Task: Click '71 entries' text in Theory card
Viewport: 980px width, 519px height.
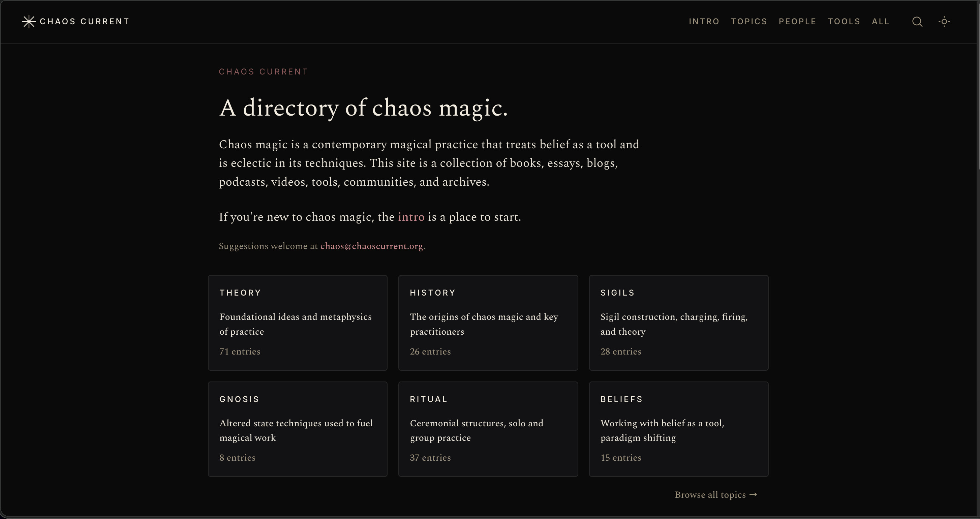Action: point(240,352)
